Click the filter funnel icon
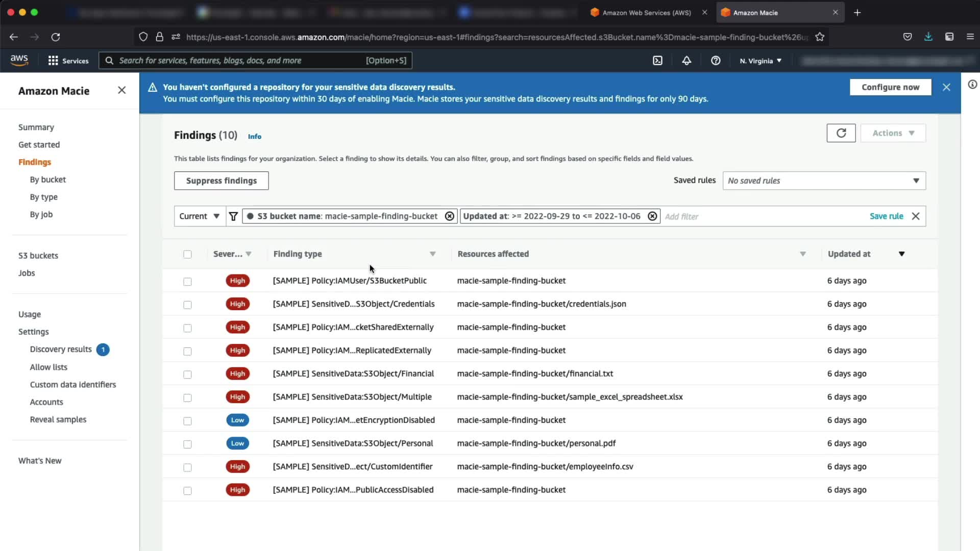 [x=233, y=216]
